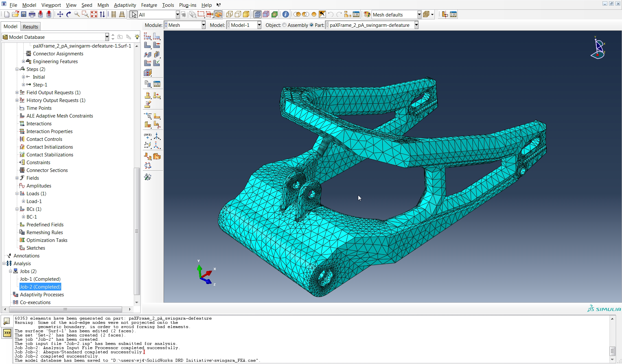Click the Seed Edges tool icon
622x364 pixels.
pyautogui.click(x=157, y=36)
